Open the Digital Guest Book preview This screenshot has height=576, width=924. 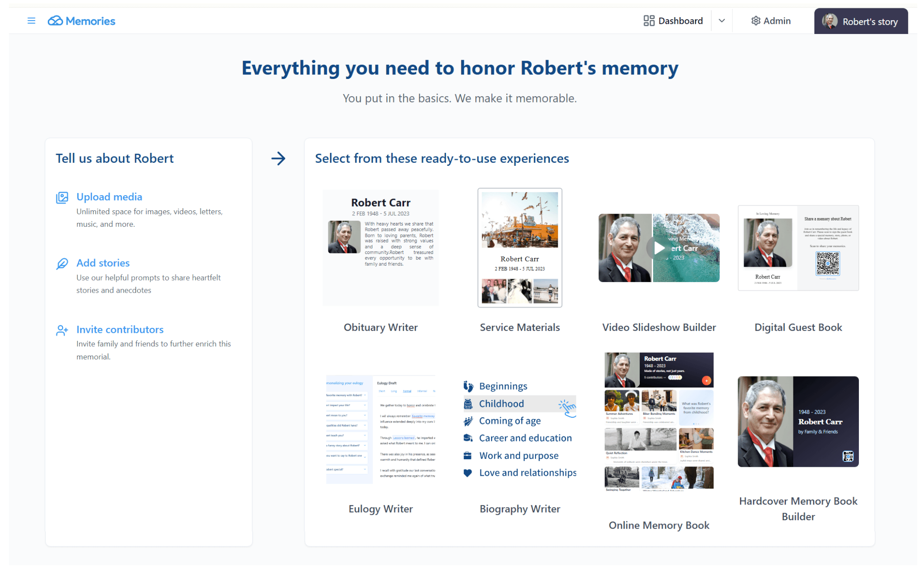798,248
